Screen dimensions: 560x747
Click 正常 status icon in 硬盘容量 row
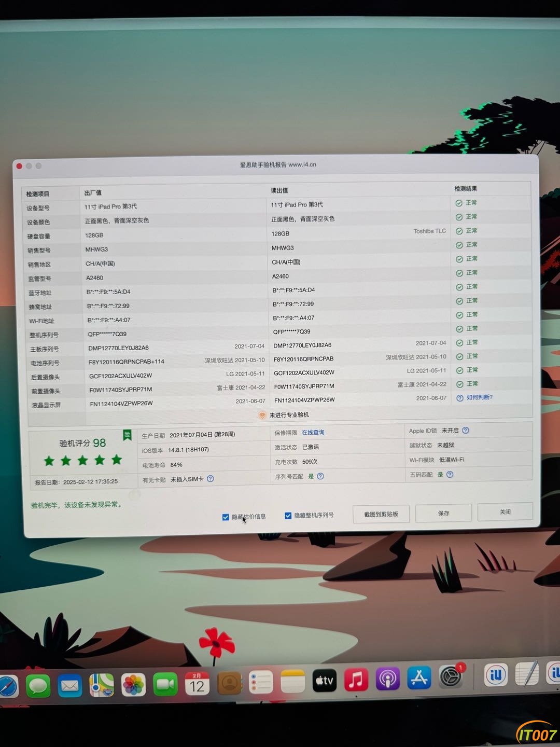pos(459,231)
